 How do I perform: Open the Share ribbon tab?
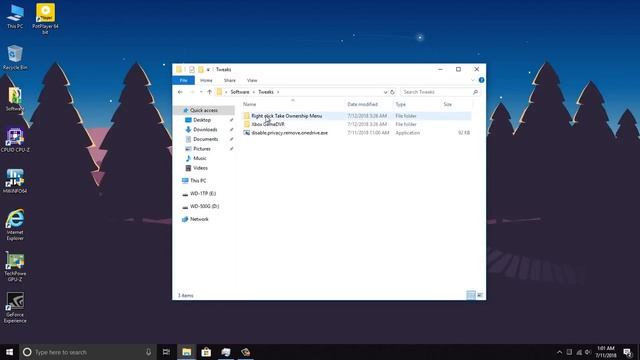pyautogui.click(x=229, y=80)
